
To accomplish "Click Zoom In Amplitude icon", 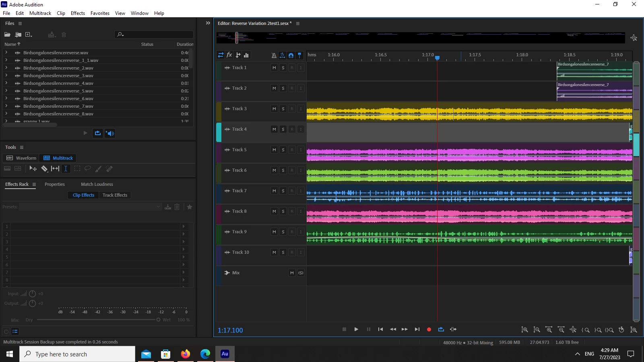I will pos(525,330).
